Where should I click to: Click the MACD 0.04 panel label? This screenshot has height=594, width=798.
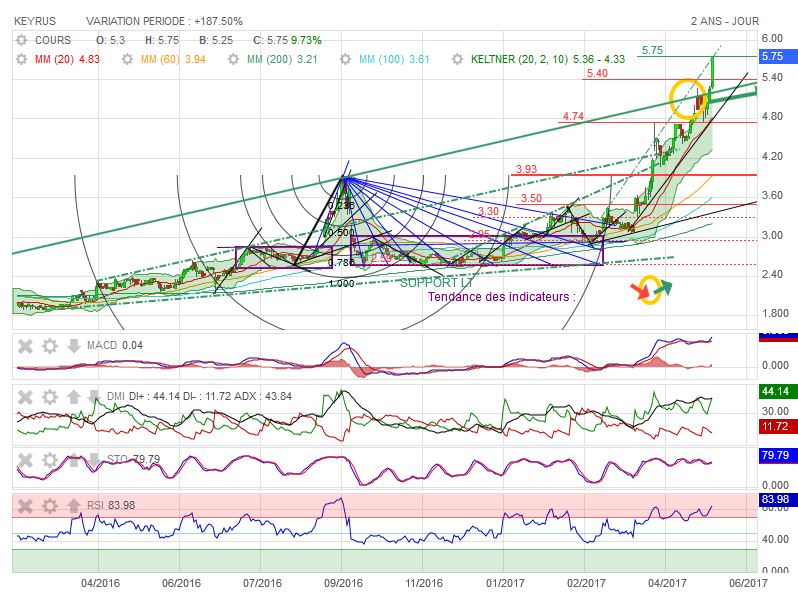(115, 346)
